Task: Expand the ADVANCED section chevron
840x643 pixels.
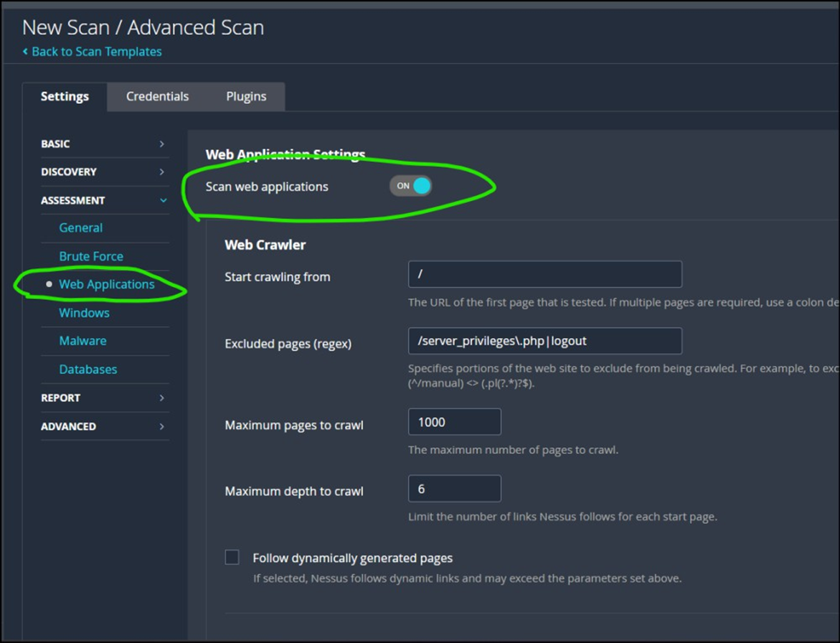Action: point(162,426)
